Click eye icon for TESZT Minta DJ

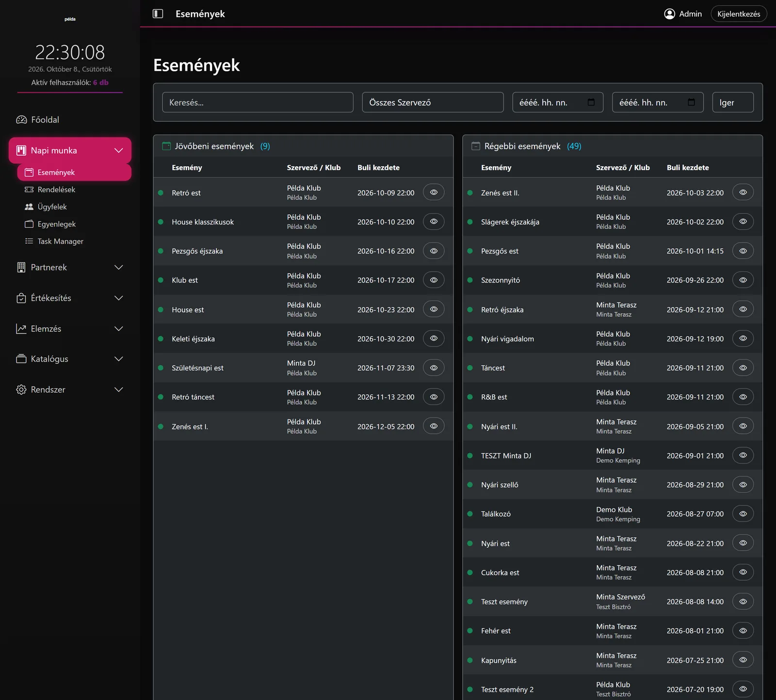tap(743, 455)
